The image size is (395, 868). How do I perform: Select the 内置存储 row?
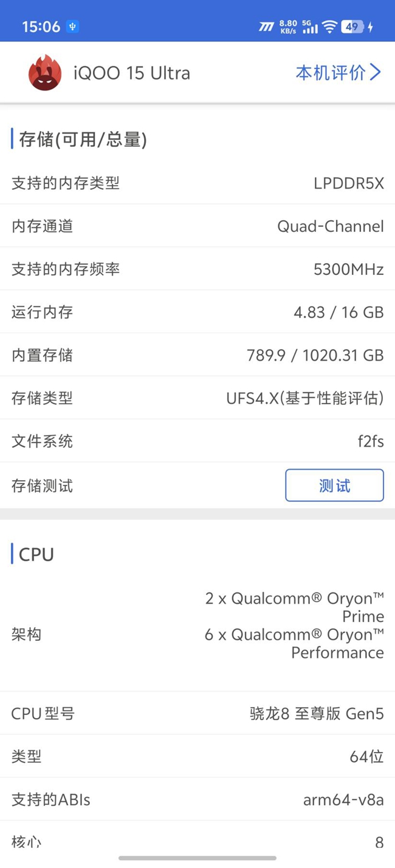click(x=197, y=355)
